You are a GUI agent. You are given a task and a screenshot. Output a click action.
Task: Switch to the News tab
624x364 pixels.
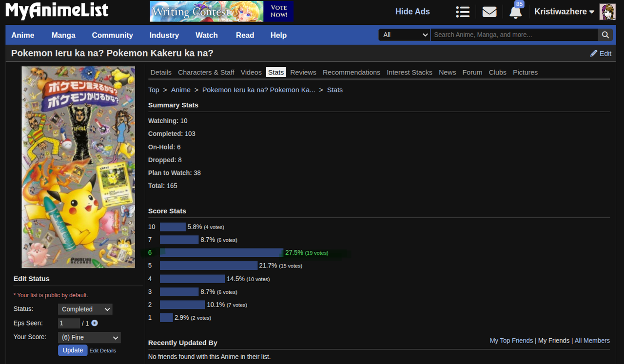click(448, 72)
